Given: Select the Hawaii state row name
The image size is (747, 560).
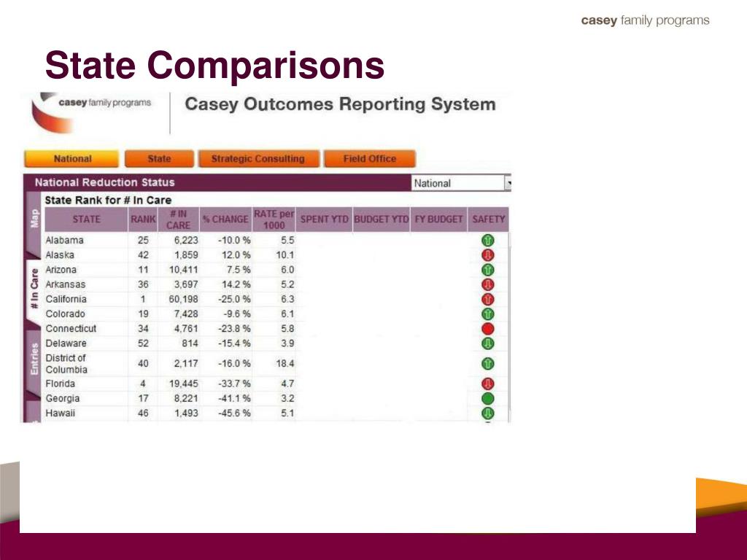Looking at the screenshot, I should pos(60,413).
